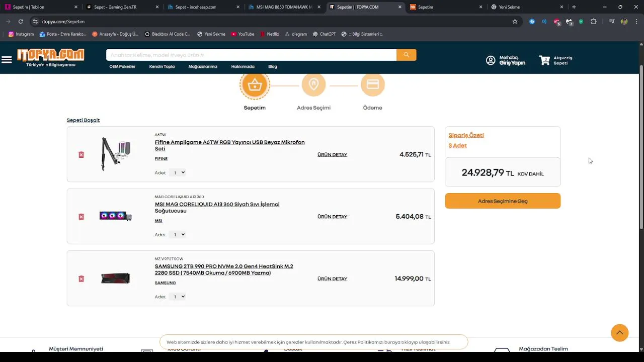Open ÜRÜN DETAY for Fifine microphone
The height and width of the screenshot is (362, 644).
tap(333, 155)
